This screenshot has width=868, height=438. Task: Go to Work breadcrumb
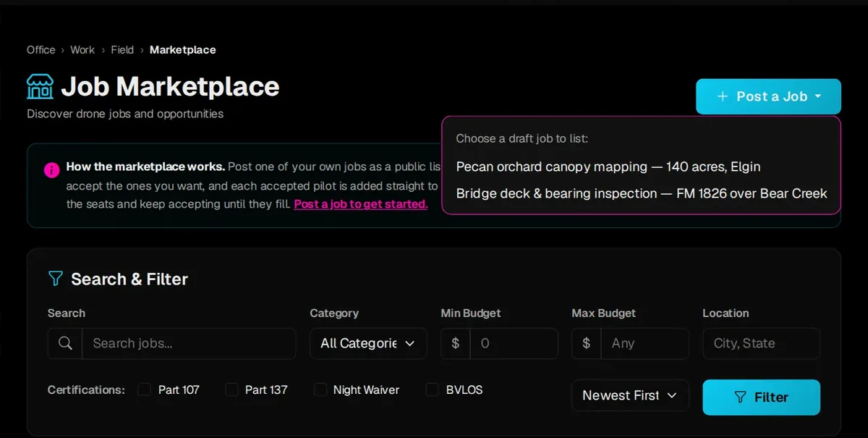tap(82, 50)
